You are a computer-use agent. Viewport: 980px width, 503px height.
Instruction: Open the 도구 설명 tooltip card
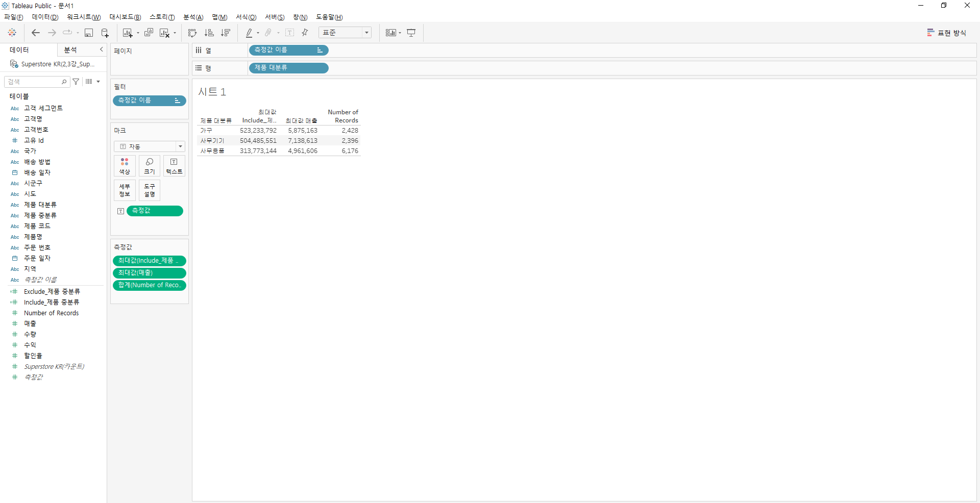[150, 190]
